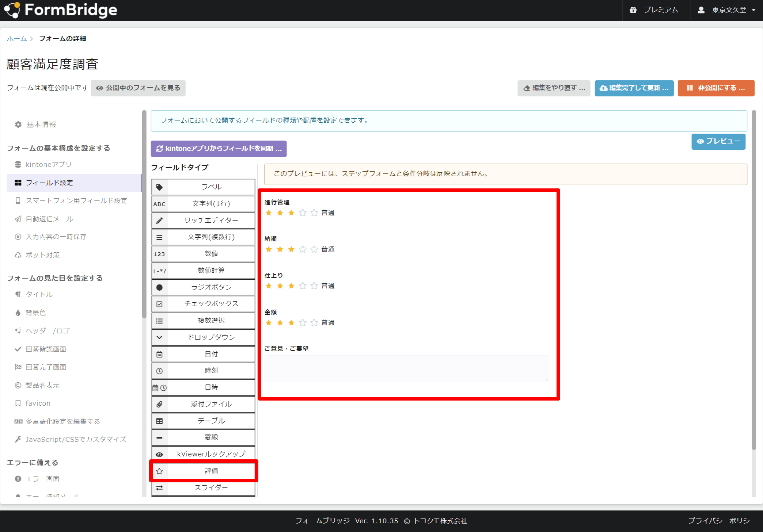Select the チェックボックス field type
763x532 pixels.
[x=211, y=304]
